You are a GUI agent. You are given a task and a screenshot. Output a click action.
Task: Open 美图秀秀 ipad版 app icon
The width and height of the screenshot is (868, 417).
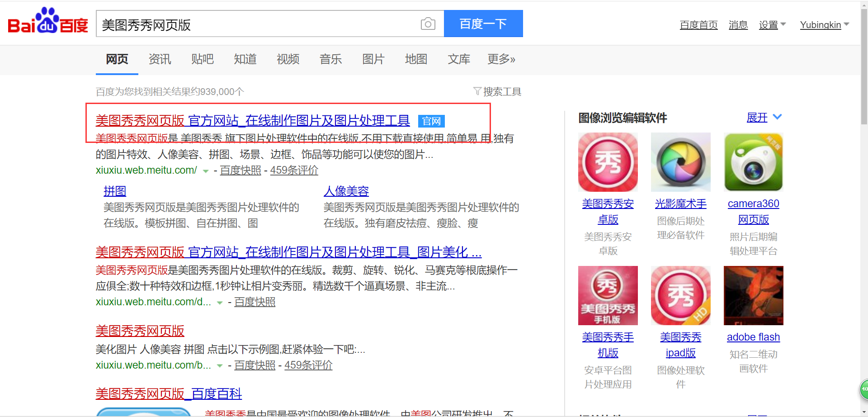(x=681, y=295)
